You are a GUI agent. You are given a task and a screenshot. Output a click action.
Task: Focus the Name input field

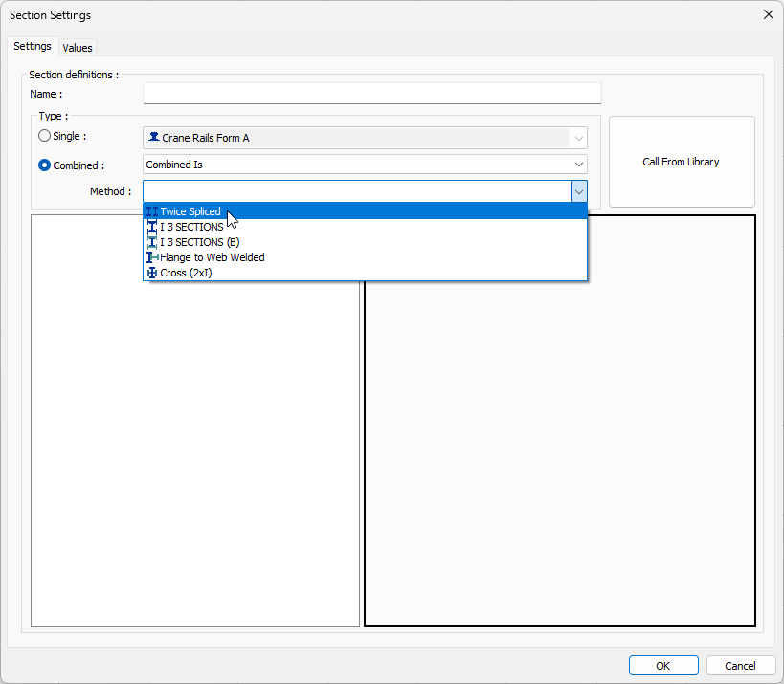point(371,94)
